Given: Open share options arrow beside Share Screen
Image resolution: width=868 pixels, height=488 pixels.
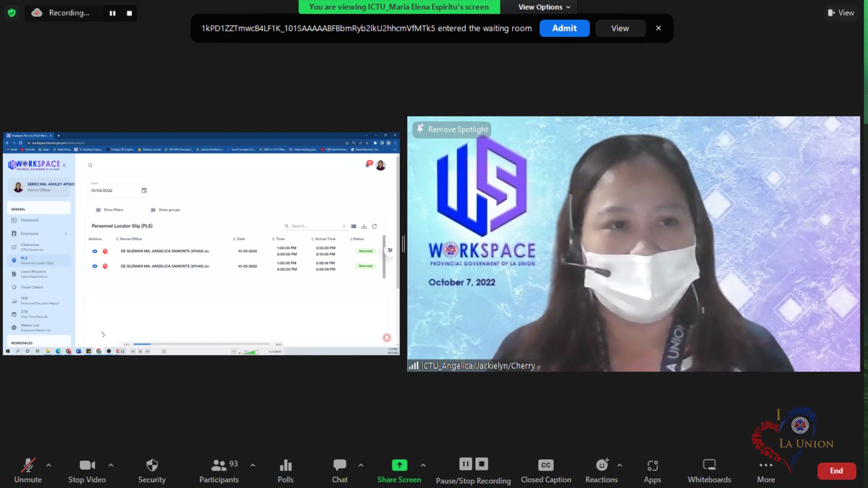Looking at the screenshot, I should pos(423,465).
